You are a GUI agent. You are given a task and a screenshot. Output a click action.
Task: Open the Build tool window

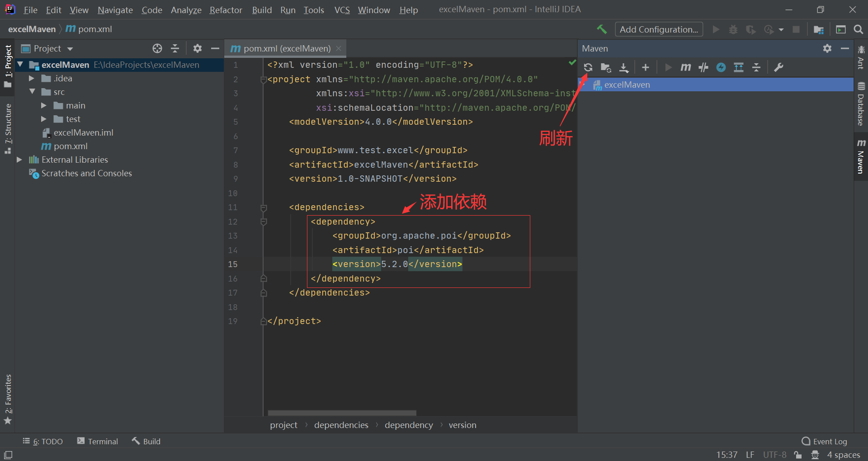tap(146, 441)
